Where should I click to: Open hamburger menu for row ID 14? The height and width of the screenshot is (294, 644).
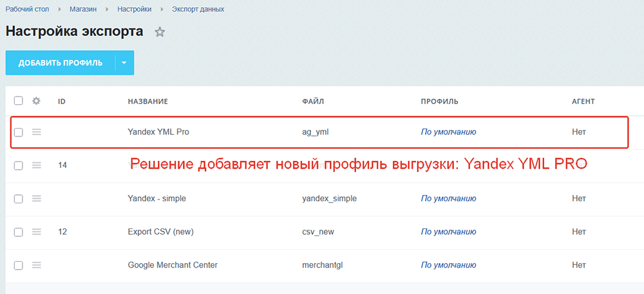37,165
